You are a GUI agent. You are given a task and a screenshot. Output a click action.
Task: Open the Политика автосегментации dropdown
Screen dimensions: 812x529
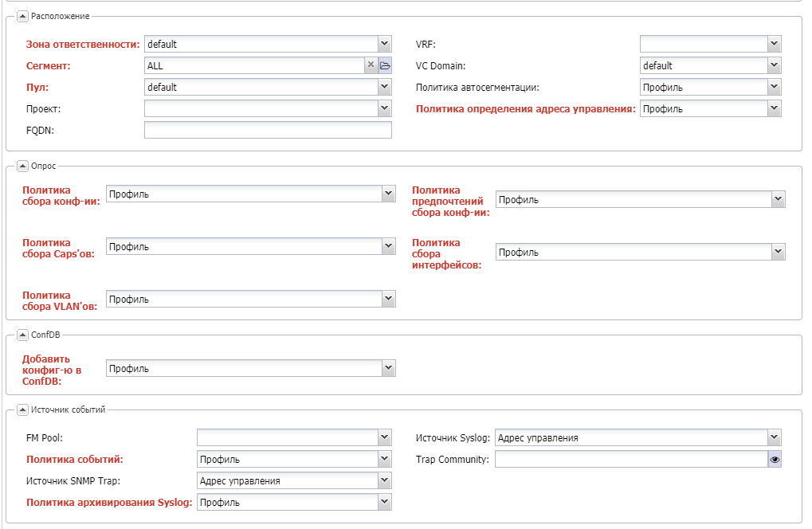pos(775,87)
